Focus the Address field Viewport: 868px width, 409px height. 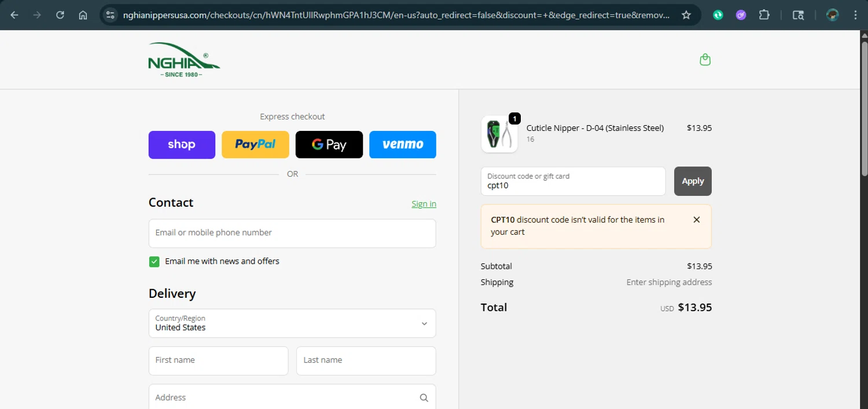point(292,397)
